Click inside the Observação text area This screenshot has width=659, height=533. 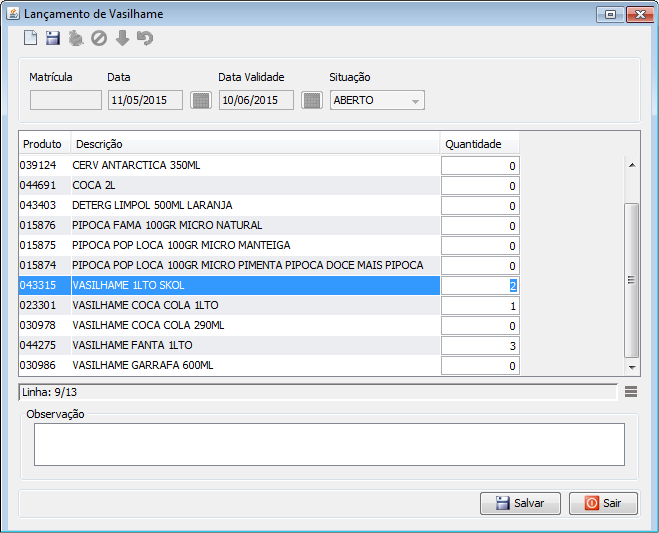pos(330,444)
